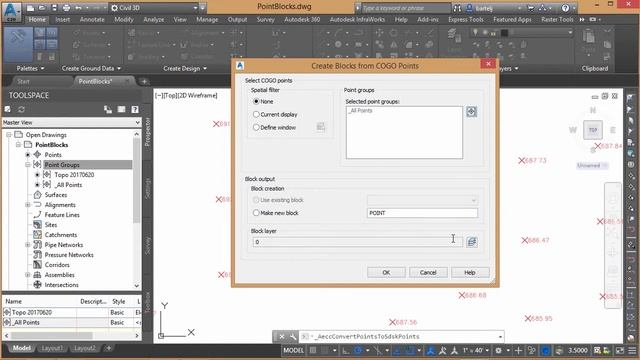Select the Use existing block option
The width and height of the screenshot is (640, 360).
[256, 200]
